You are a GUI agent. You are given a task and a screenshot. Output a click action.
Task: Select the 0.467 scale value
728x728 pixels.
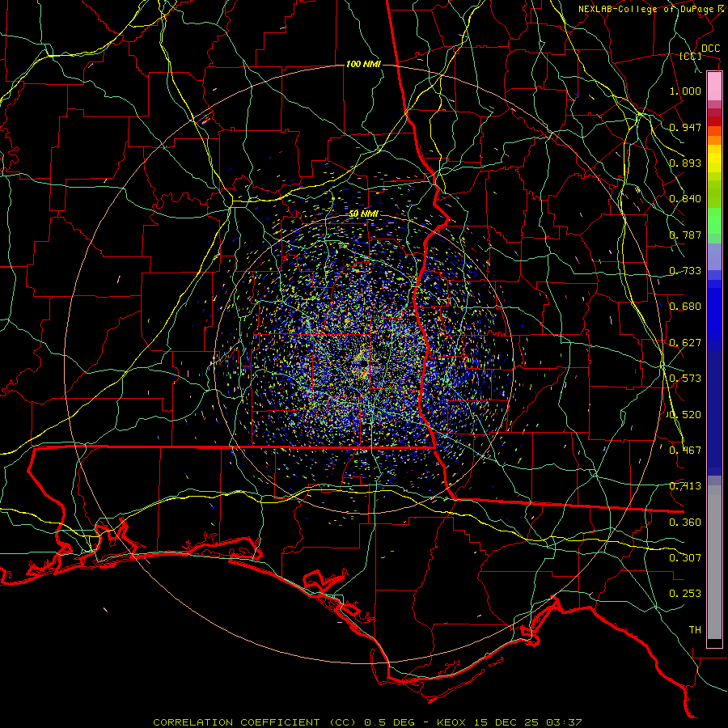click(685, 451)
